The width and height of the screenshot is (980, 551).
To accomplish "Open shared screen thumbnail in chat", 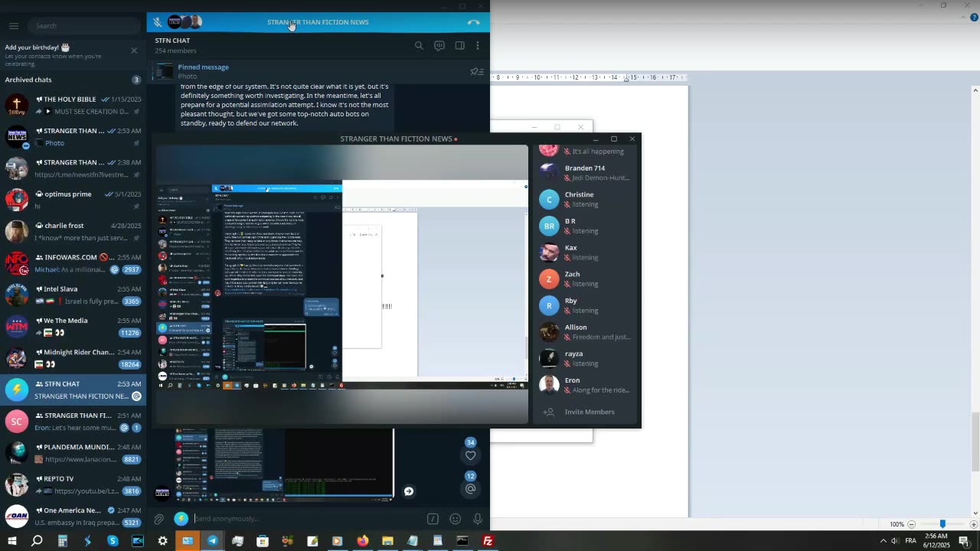I will (284, 465).
